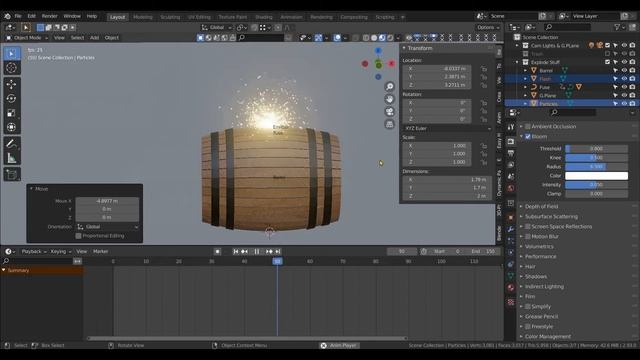Select the Rotate tool
This screenshot has width=640, height=360.
pos(12,99)
